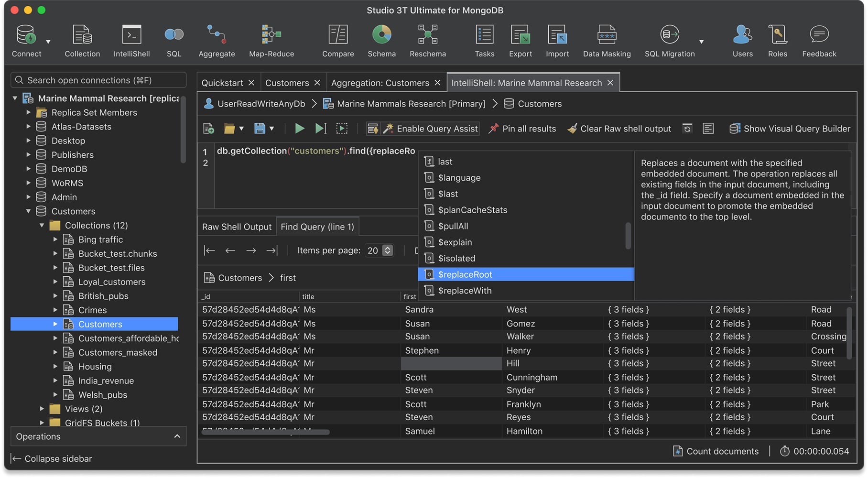Click the Aggregate toolbar icon

coord(217,41)
